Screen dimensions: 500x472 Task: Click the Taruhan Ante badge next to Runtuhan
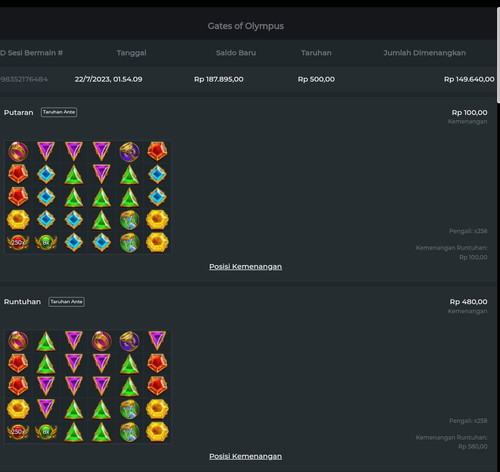click(x=66, y=302)
